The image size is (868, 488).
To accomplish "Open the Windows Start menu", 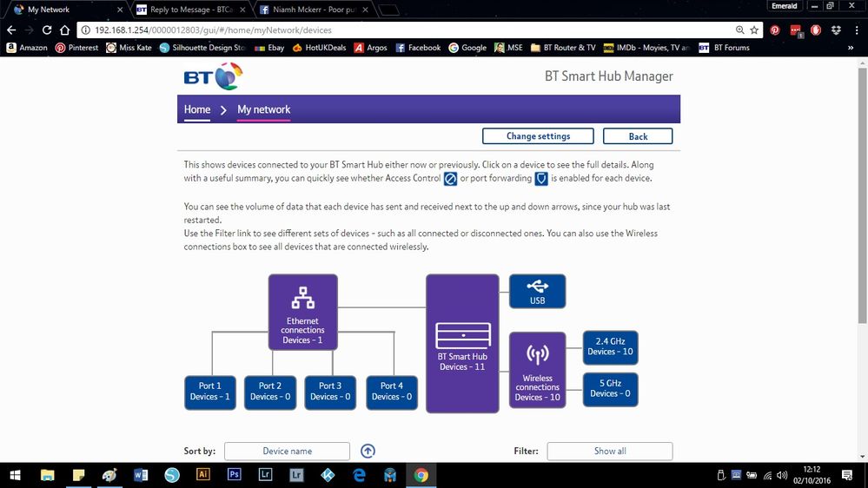I will pos(15,475).
